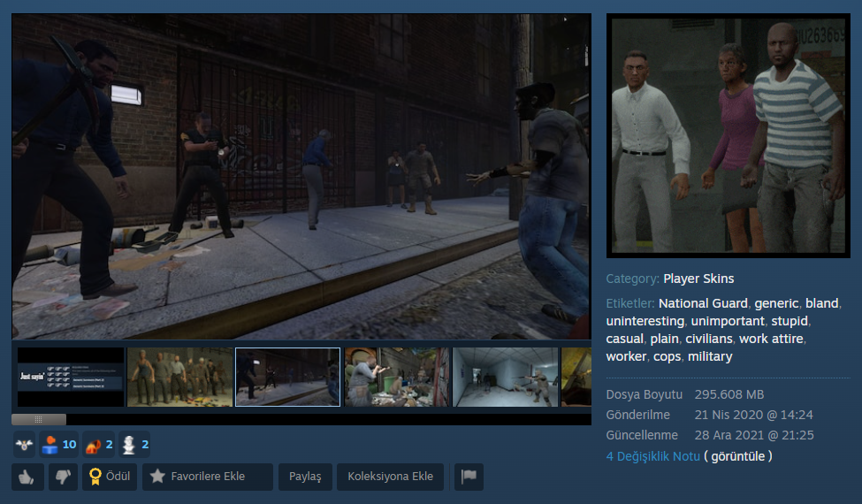Click Koleksiyona Ekle button
Screen dimensions: 862x504
(x=390, y=477)
